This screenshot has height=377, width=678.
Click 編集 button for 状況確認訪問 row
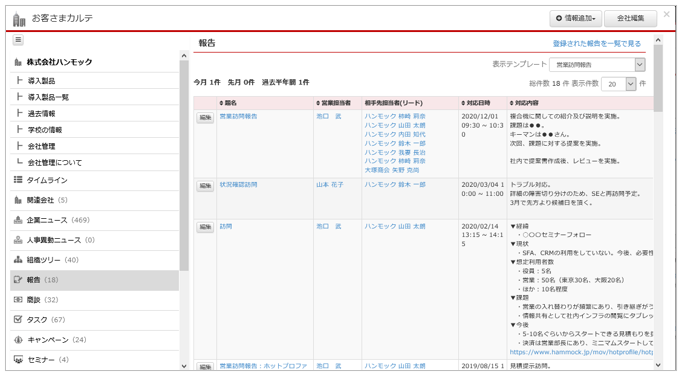[205, 186]
